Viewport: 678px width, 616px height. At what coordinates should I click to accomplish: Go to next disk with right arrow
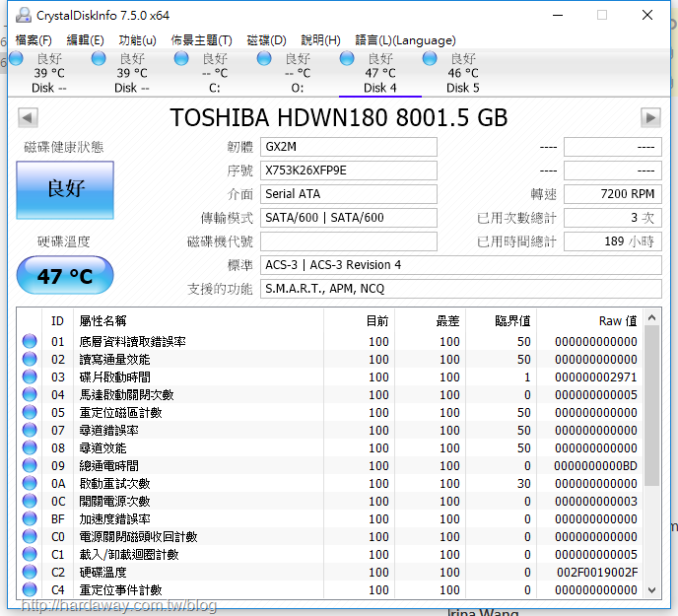[650, 117]
